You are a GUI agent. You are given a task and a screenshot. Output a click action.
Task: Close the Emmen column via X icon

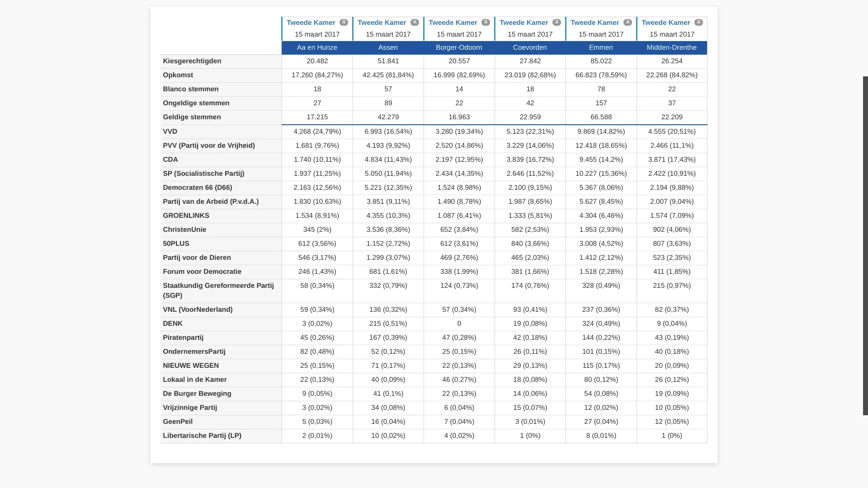tap(627, 23)
